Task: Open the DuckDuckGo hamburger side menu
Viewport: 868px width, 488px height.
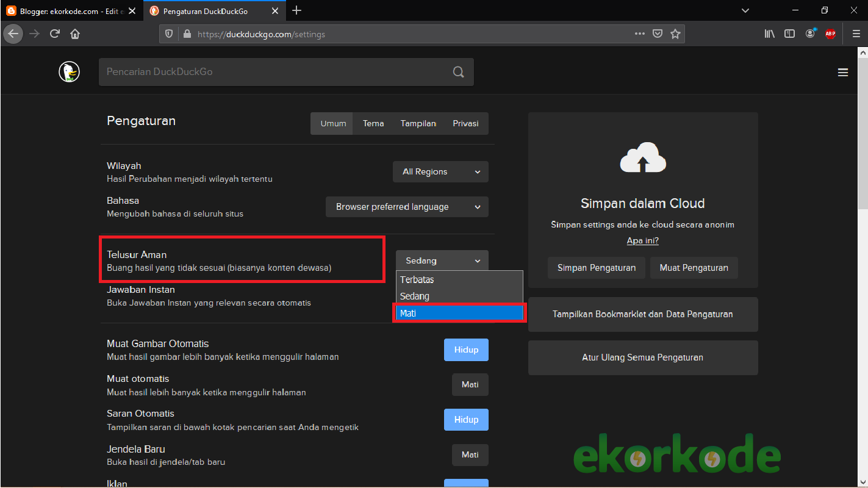Action: [x=843, y=73]
